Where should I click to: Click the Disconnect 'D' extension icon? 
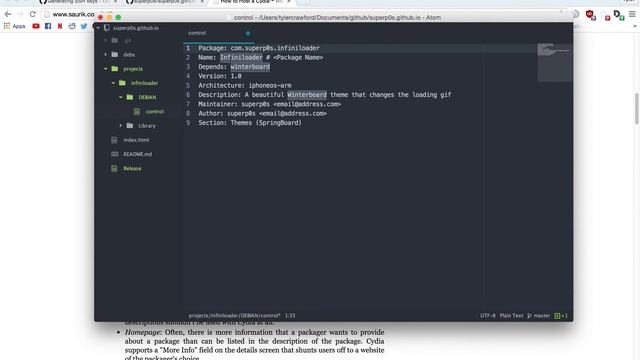coord(618,15)
